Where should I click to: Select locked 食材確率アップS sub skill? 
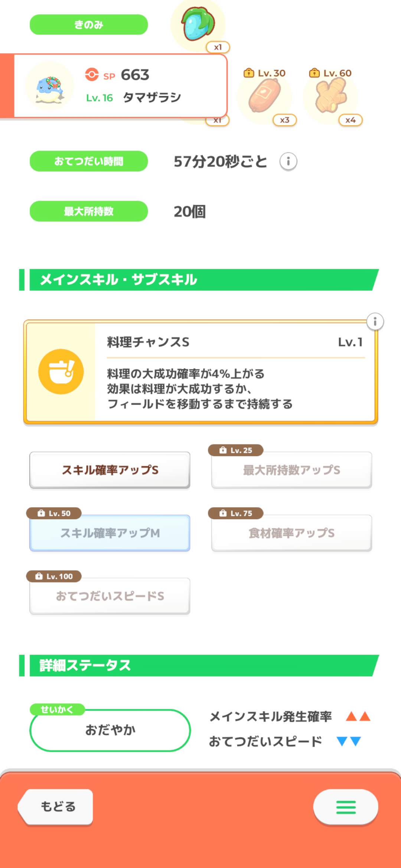tap(291, 533)
